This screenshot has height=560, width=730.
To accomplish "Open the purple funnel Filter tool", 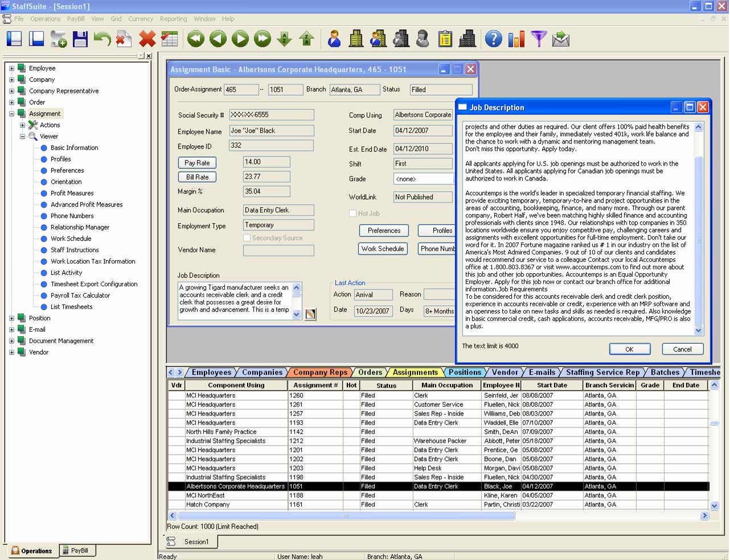I will (x=539, y=39).
